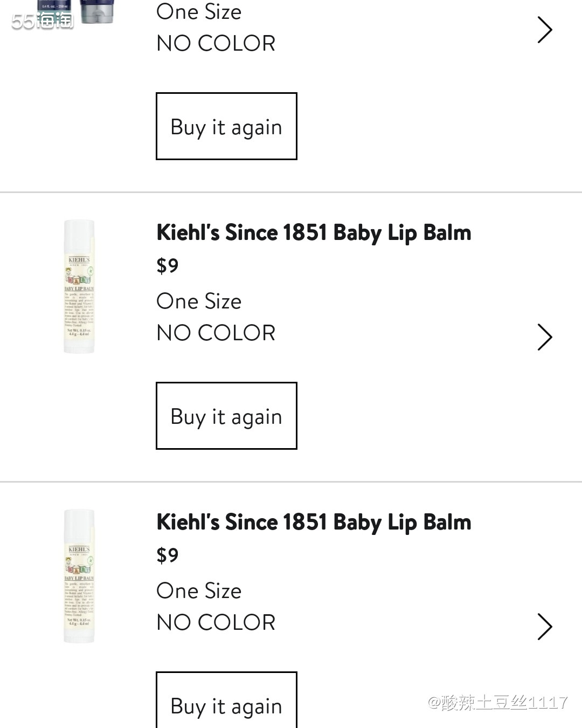Select the $9 price of the last lip balm

tap(167, 555)
